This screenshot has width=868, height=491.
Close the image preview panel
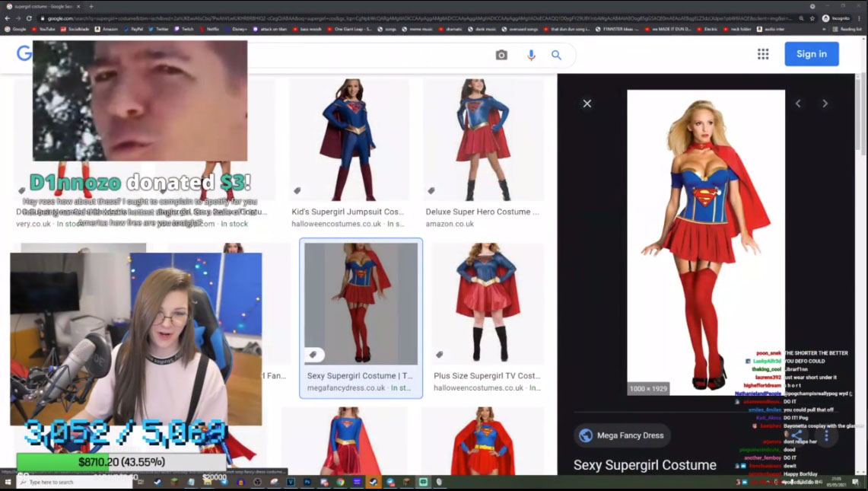coord(587,104)
